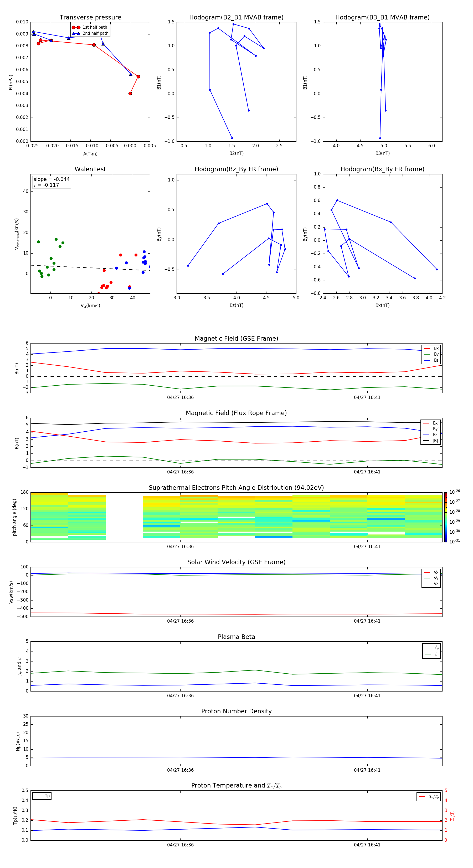Select the "Hodogram(Bz_By FR frame)" title

click(236, 169)
